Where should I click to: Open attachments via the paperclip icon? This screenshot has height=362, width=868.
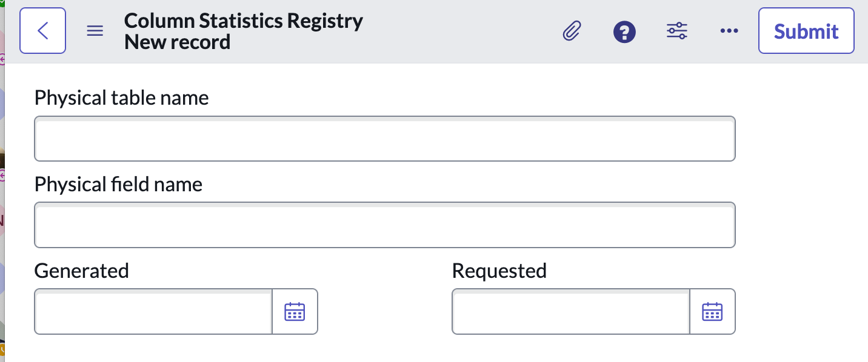click(x=572, y=31)
